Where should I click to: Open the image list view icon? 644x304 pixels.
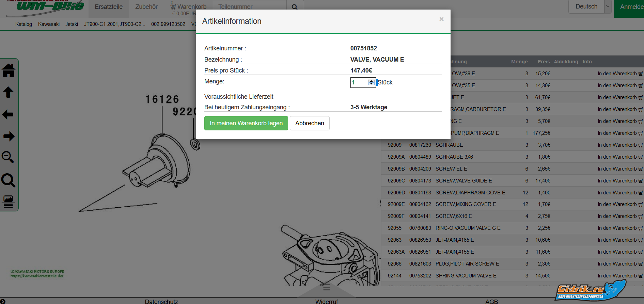tap(8, 201)
